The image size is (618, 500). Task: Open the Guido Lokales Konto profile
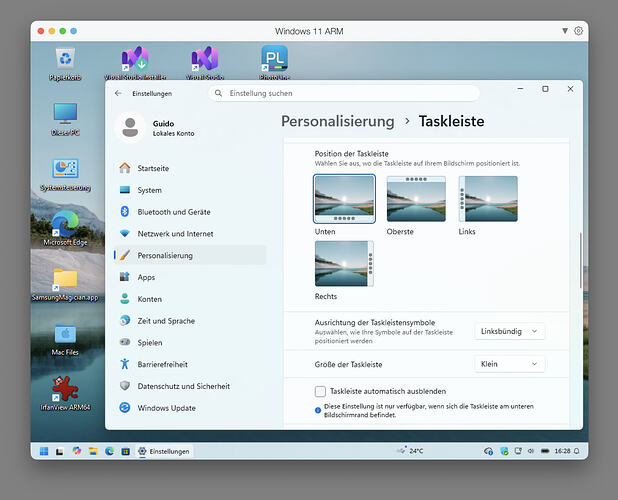tap(154, 128)
